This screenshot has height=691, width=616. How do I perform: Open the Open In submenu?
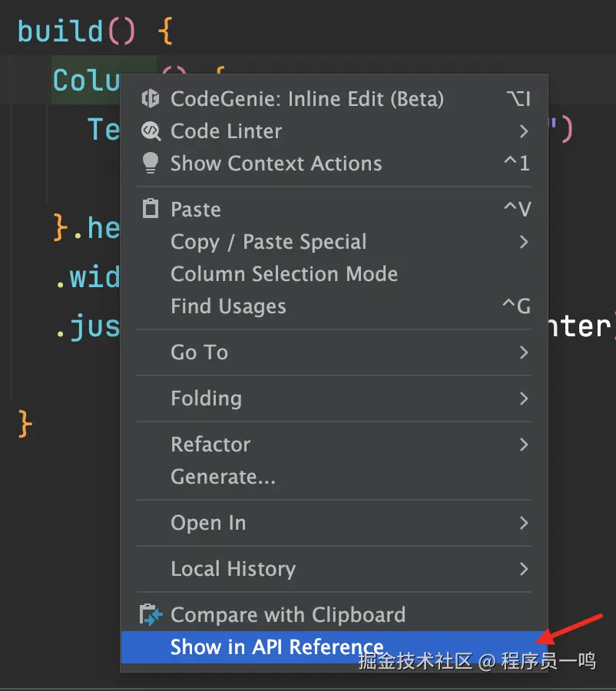(x=208, y=523)
